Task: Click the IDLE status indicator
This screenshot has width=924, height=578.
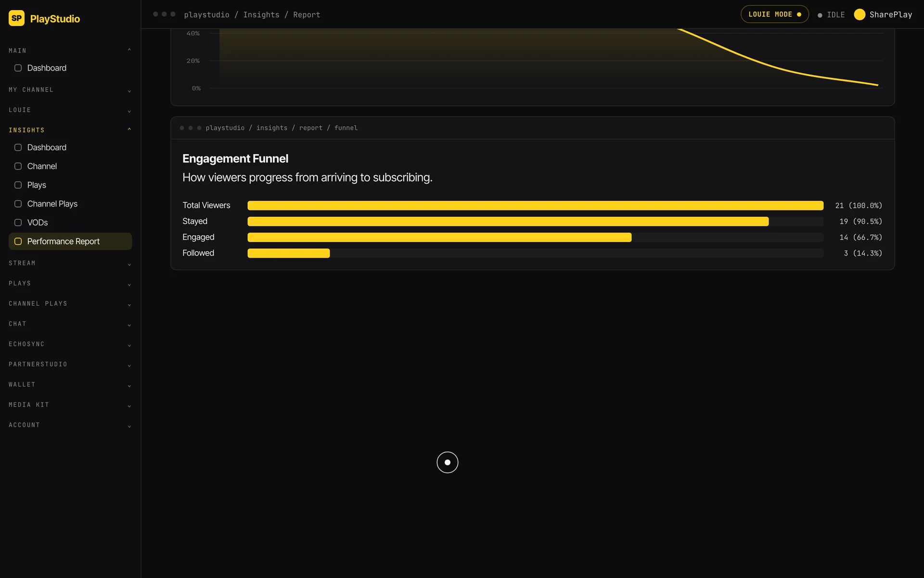Action: pos(831,15)
